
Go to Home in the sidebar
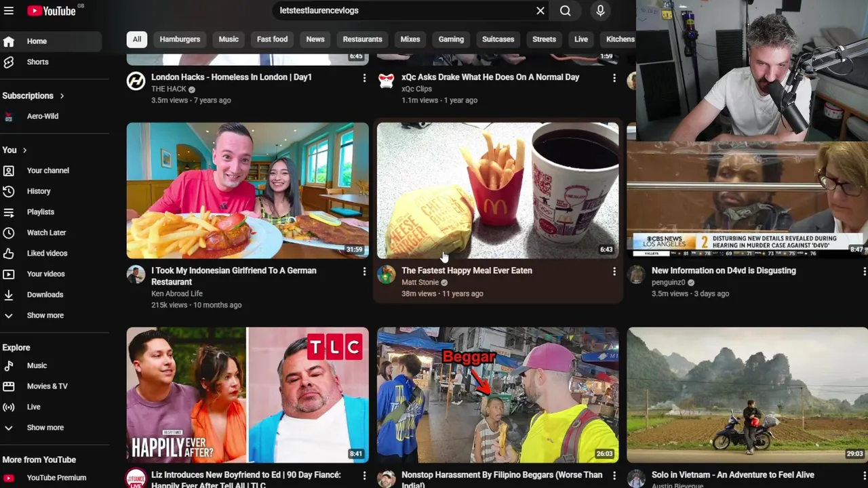[x=51, y=41]
